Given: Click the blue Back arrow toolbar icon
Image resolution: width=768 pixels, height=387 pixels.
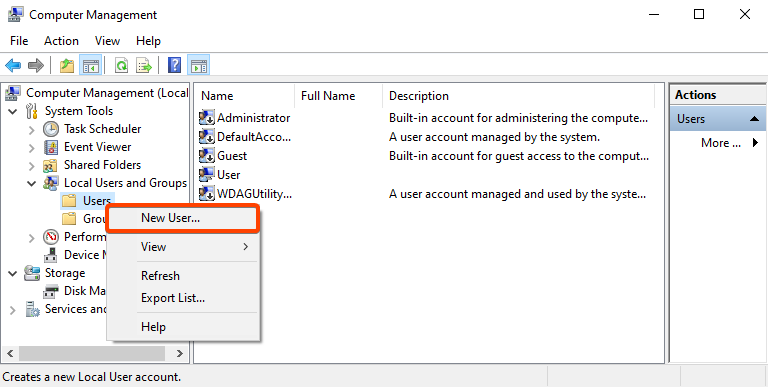Looking at the screenshot, I should tap(13, 65).
